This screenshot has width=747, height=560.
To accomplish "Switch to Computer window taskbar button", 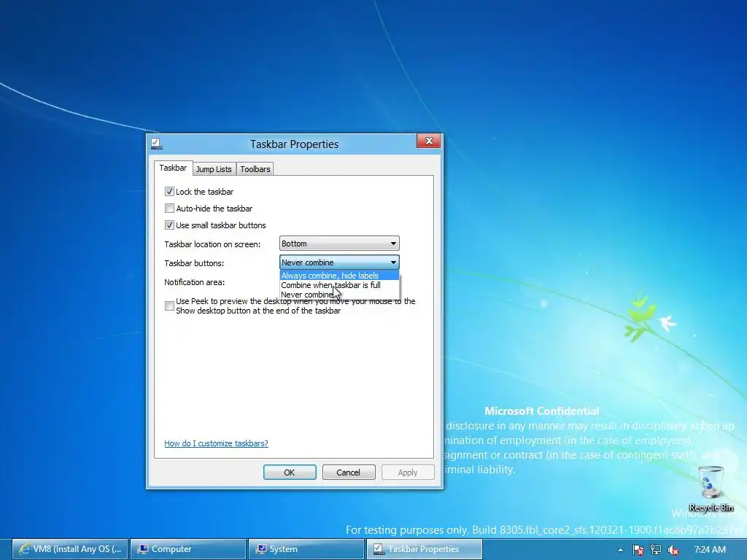I will (x=188, y=549).
